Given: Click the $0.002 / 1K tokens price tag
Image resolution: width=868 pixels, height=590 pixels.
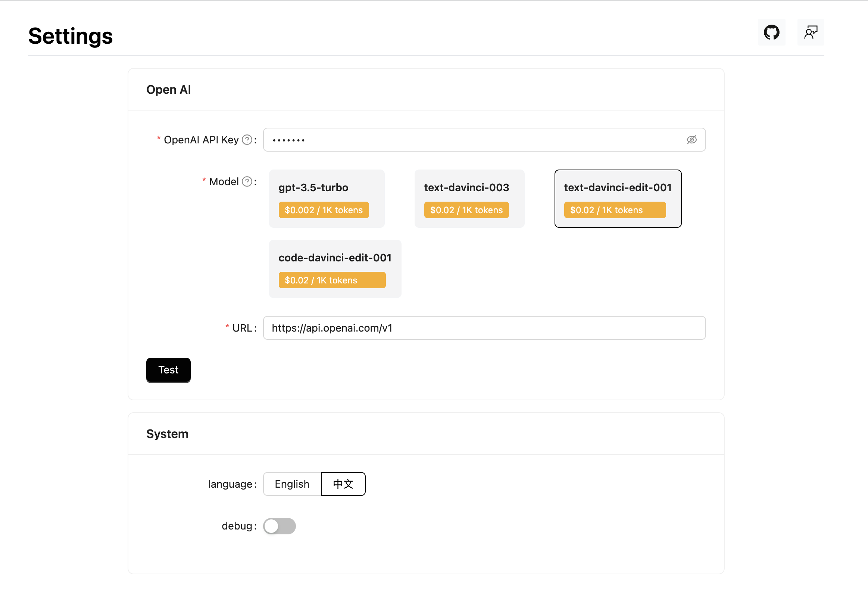Looking at the screenshot, I should click(x=324, y=210).
